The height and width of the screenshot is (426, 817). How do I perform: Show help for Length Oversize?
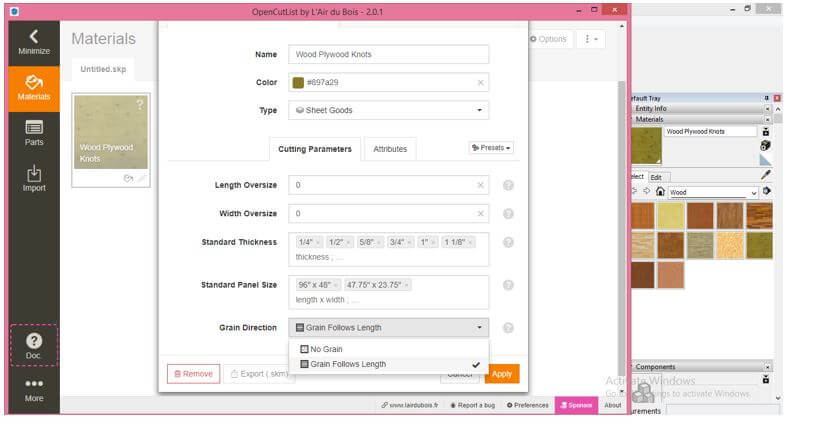coord(508,185)
